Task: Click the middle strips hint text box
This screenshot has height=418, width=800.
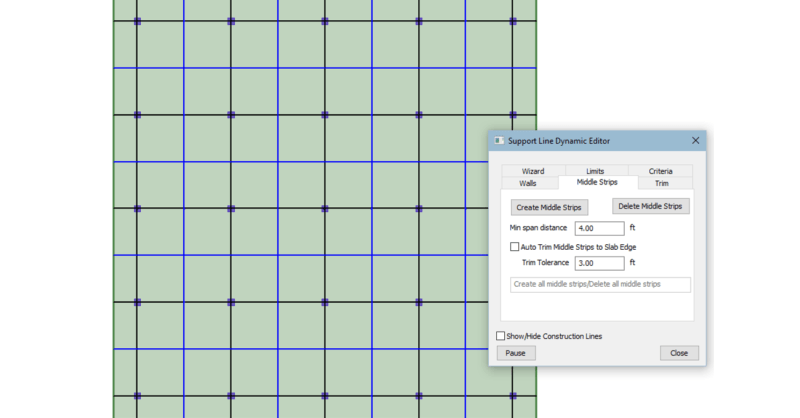Action: click(x=600, y=285)
